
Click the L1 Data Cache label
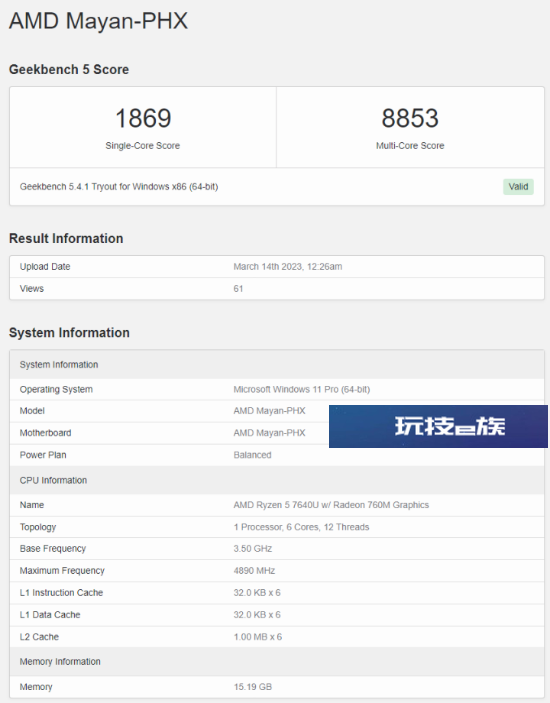tap(50, 615)
